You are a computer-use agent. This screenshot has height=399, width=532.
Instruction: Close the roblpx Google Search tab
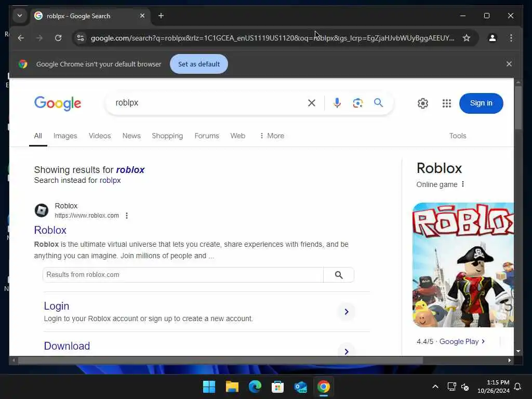click(x=142, y=16)
